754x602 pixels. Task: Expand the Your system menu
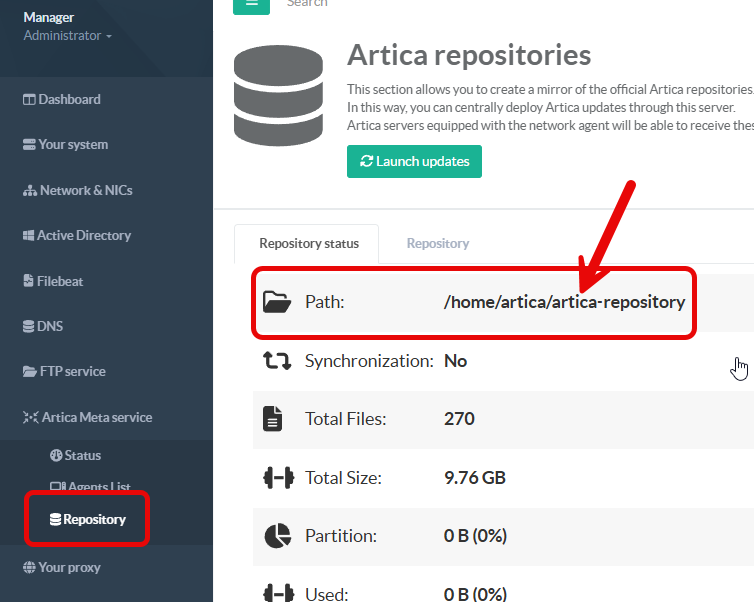tap(72, 144)
